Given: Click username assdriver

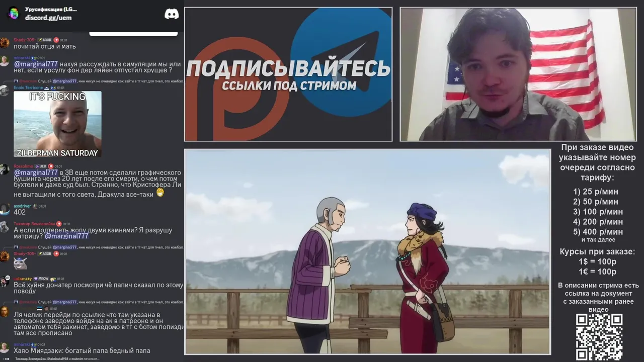Looking at the screenshot, I should pos(22,206).
